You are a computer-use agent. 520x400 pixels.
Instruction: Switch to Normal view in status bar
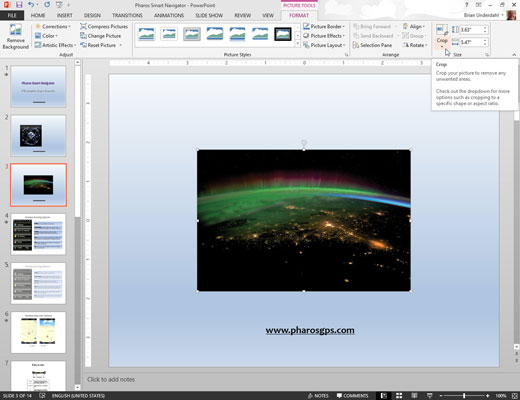click(x=384, y=396)
